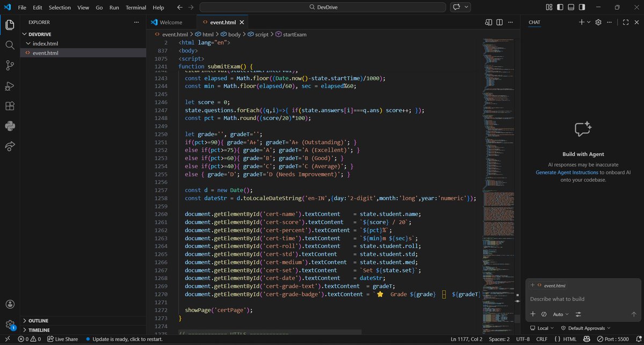644x345 pixels.
Task: Open Explorer panel More Actions ellipsis
Action: (136, 22)
